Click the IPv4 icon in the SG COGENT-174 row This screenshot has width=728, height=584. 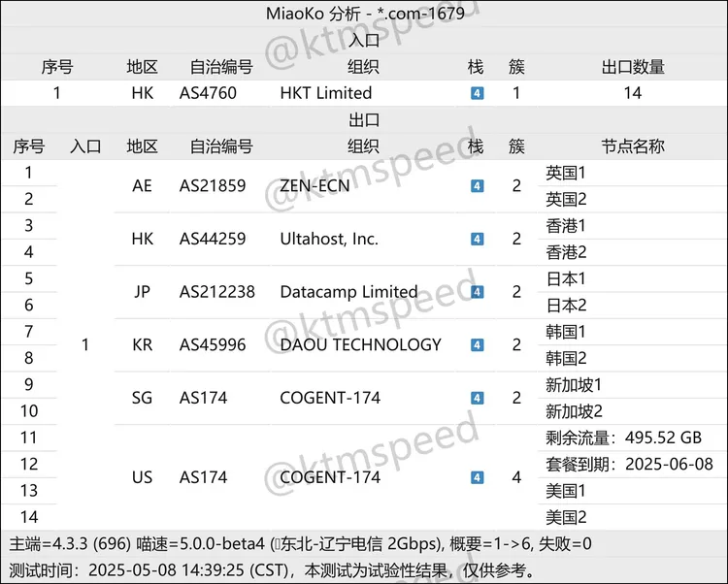pos(477,398)
